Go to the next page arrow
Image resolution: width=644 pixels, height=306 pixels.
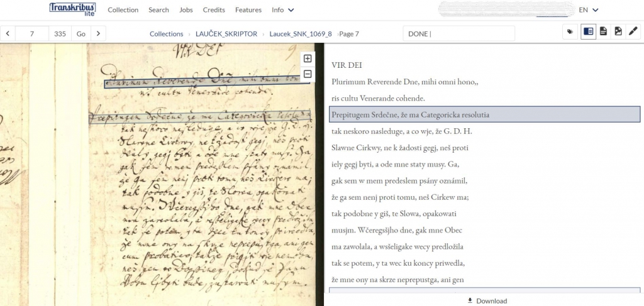98,34
